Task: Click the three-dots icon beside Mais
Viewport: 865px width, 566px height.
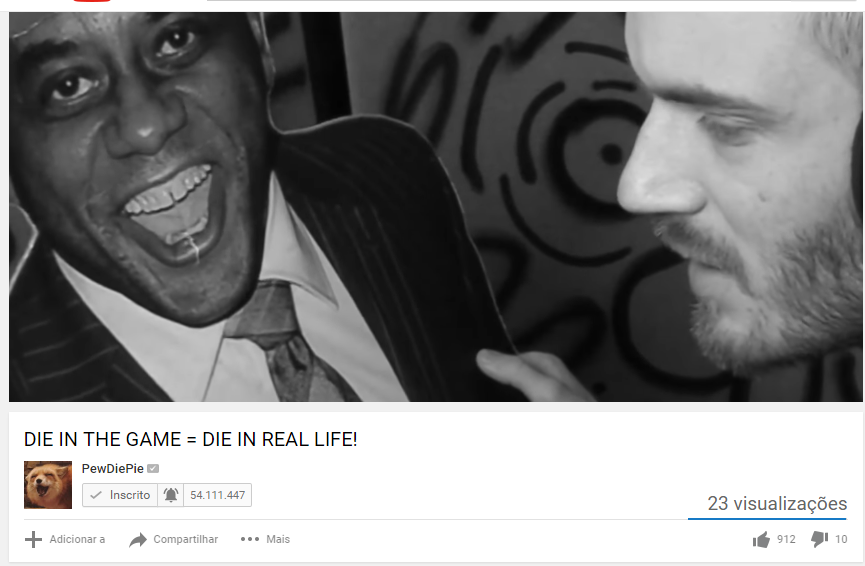Action: 250,539
